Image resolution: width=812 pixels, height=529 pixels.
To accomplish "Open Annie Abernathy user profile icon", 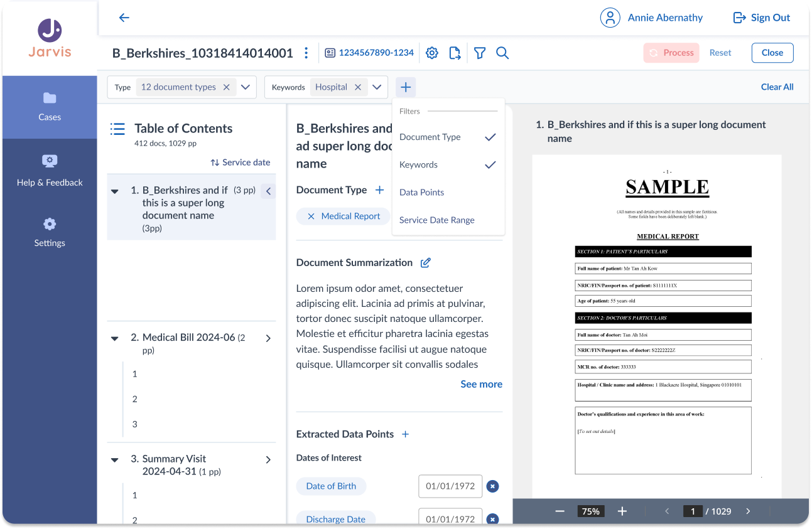I will pyautogui.click(x=610, y=18).
